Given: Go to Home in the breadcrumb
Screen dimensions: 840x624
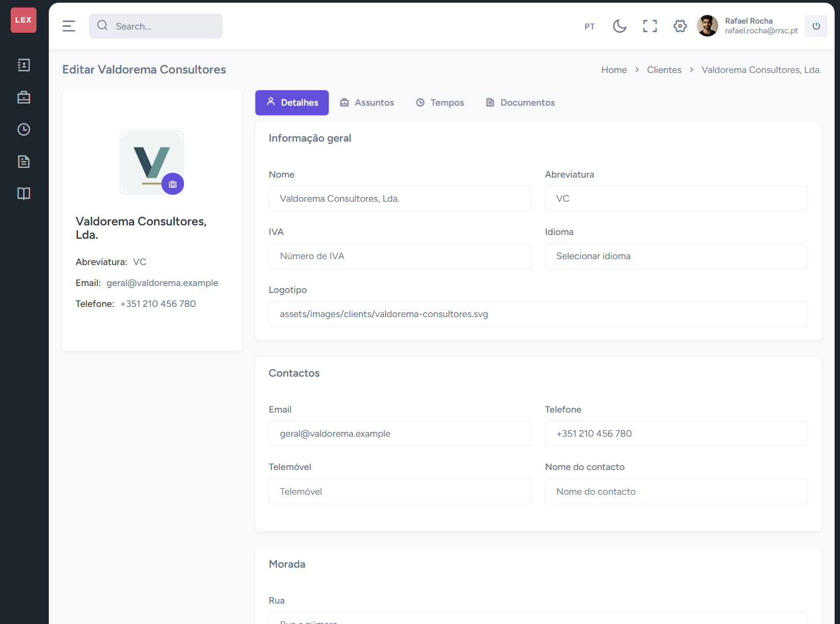Looking at the screenshot, I should click(614, 70).
